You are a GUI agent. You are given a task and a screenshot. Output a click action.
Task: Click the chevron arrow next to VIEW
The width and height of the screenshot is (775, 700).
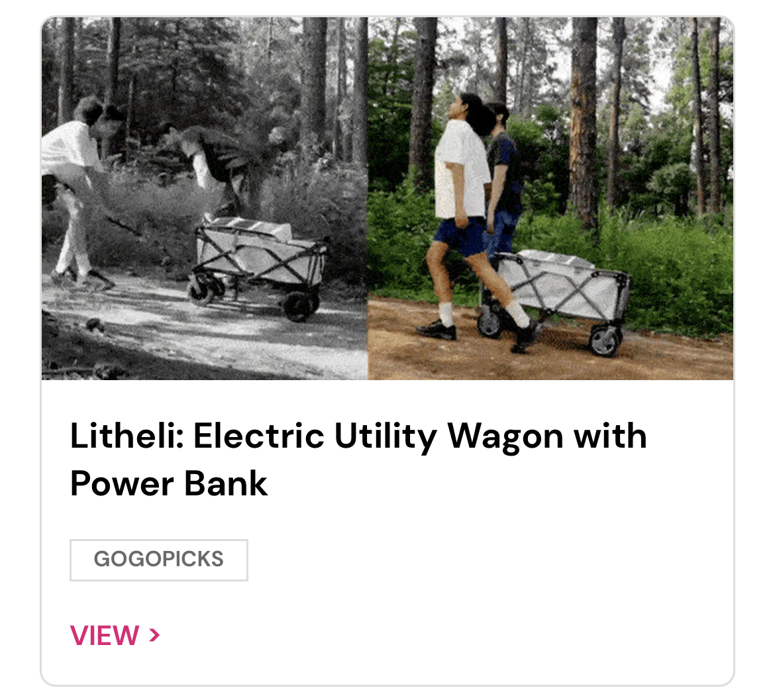[x=155, y=635]
